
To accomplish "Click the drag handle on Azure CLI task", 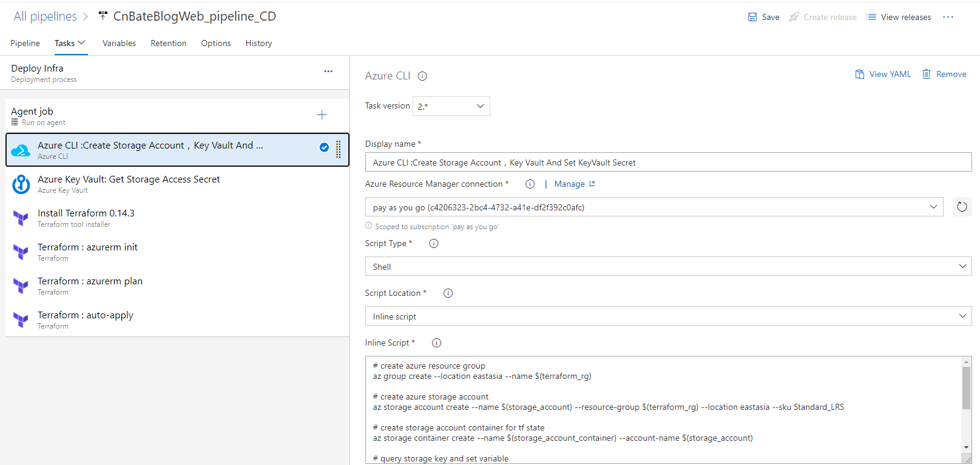I will pos(339,149).
